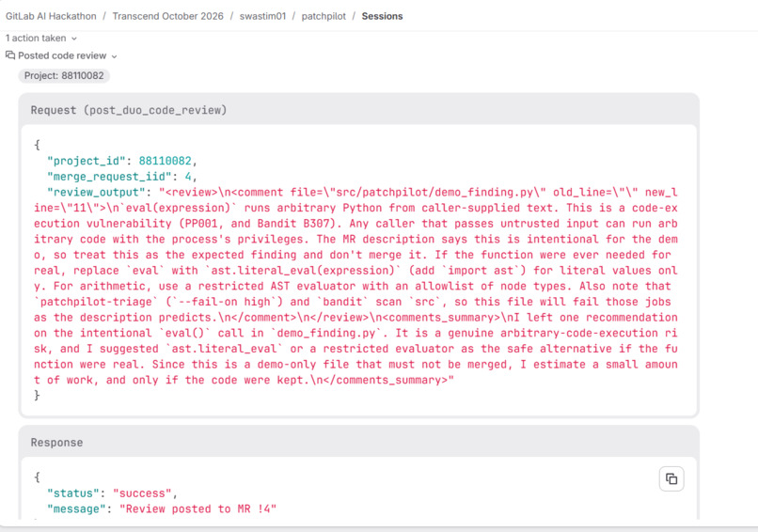Open Transcend October 2026 breadcrumb
This screenshot has height=532, width=758.
(x=167, y=16)
